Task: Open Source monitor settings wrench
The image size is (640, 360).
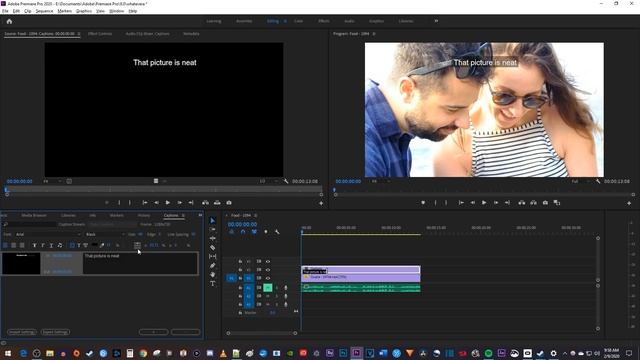Action: click(286, 181)
